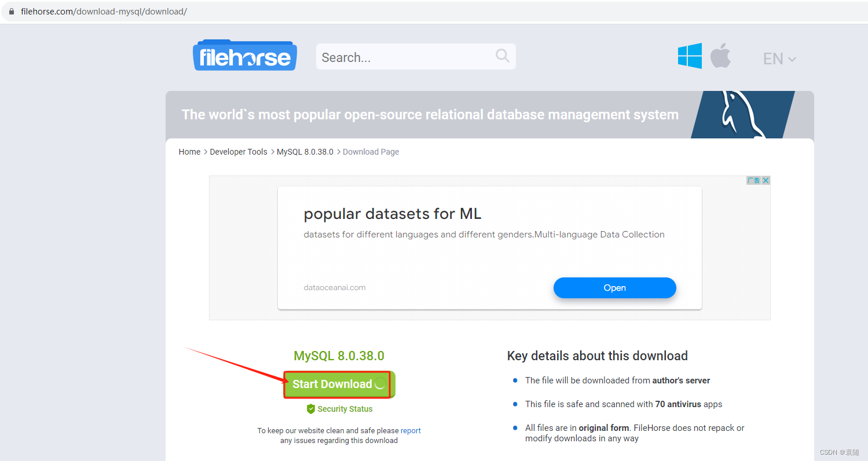Open MySQL 8.0.38.0 breadcrumb
The height and width of the screenshot is (461, 868).
coord(305,152)
